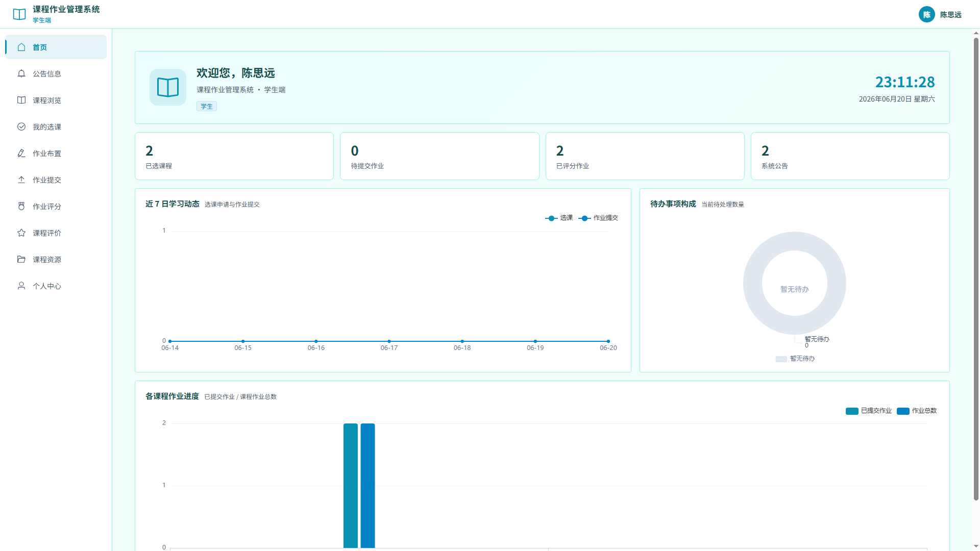Click the 选课申请与作业提交 subtitle
Screen dimensions: 980x551
click(232, 204)
